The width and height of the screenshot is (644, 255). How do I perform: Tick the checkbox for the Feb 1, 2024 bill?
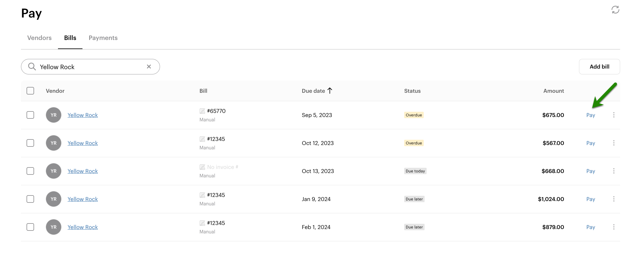click(x=30, y=227)
